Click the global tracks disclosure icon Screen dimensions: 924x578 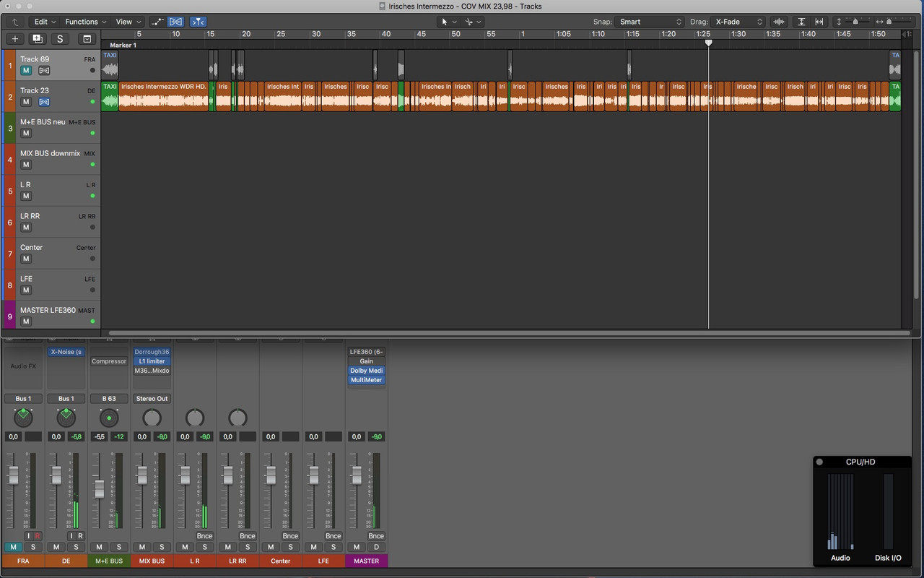point(87,39)
